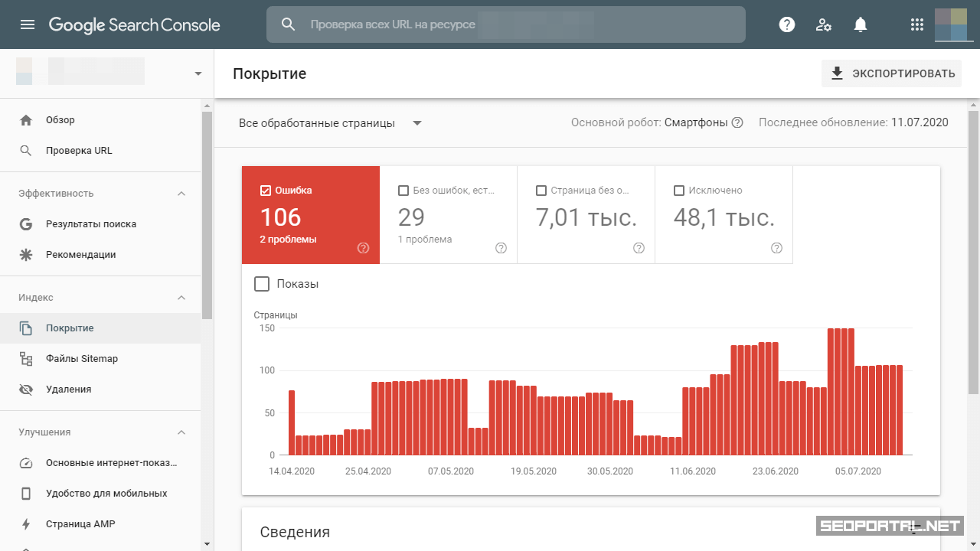This screenshot has width=980, height=551.
Task: Open the users and permissions settings icon
Action: [824, 24]
